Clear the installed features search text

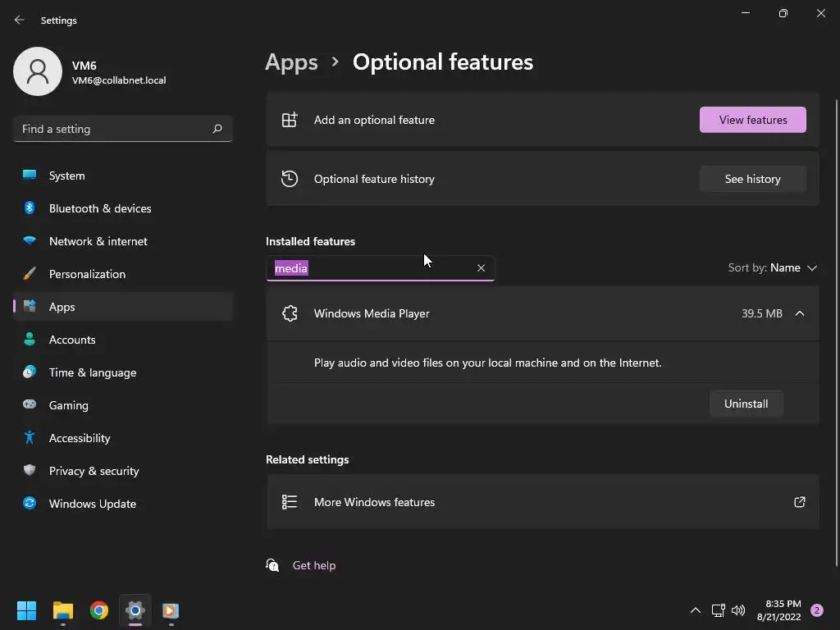click(x=481, y=268)
